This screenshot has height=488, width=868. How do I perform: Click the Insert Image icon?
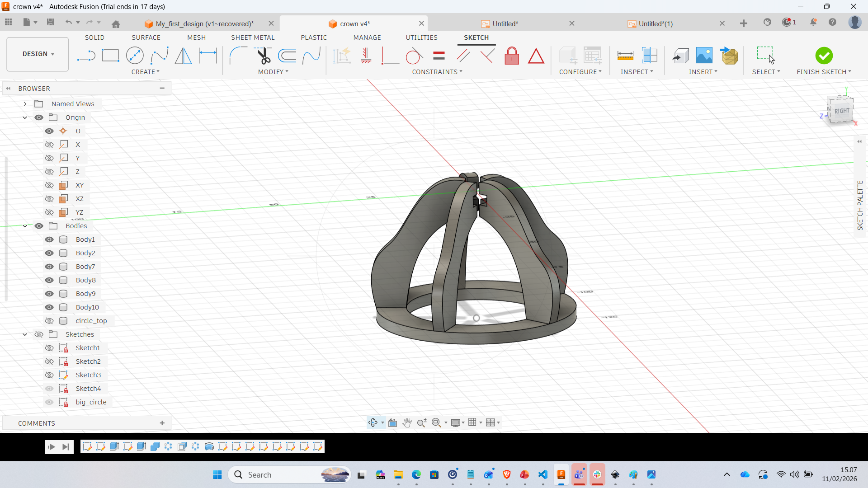click(704, 56)
